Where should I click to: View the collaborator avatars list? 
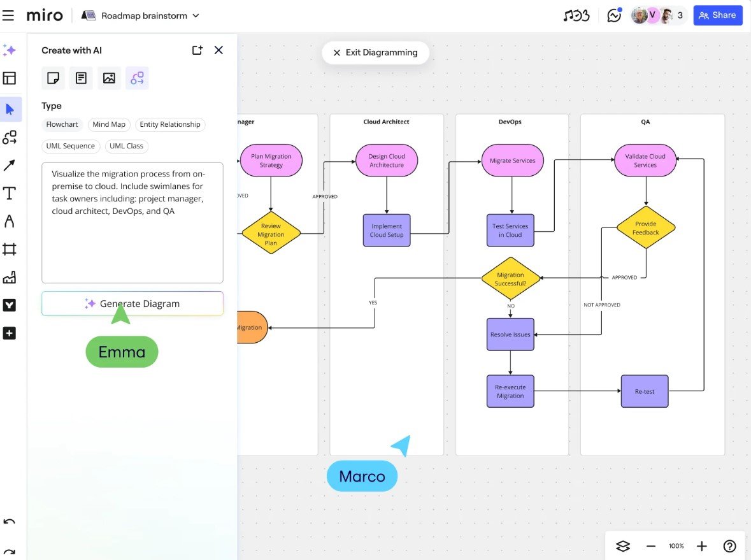coord(657,16)
